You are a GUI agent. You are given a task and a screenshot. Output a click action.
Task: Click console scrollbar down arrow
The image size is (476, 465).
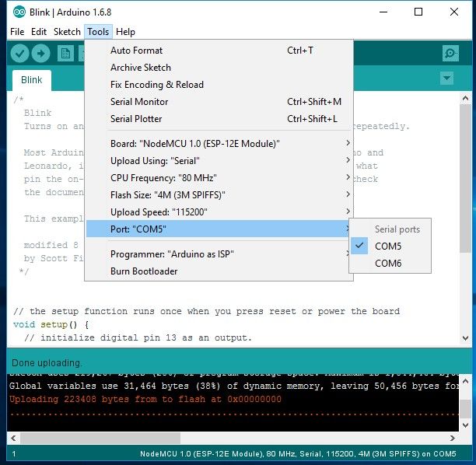(465, 425)
